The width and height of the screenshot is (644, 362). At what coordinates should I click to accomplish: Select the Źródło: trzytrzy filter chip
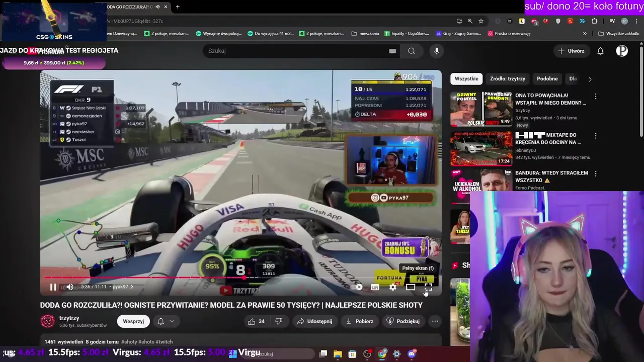point(508,79)
